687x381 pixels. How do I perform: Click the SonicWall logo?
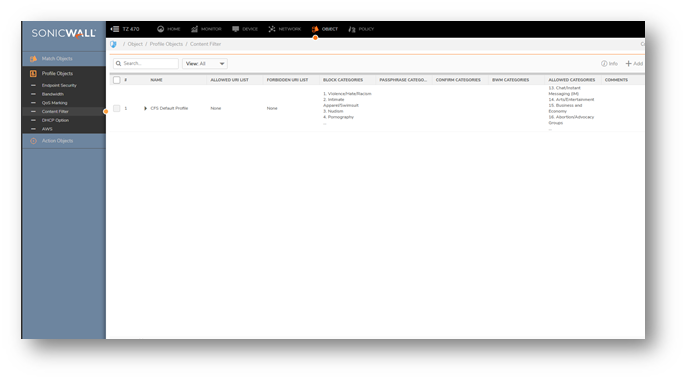(x=64, y=33)
